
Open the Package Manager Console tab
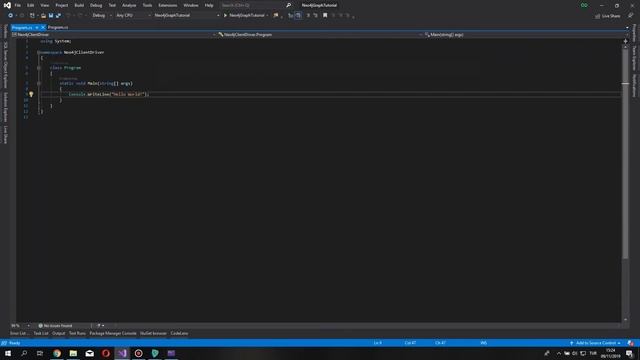click(x=113, y=333)
